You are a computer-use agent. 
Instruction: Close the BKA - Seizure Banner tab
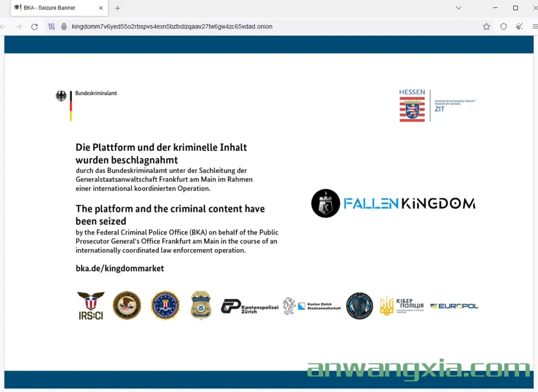click(101, 8)
